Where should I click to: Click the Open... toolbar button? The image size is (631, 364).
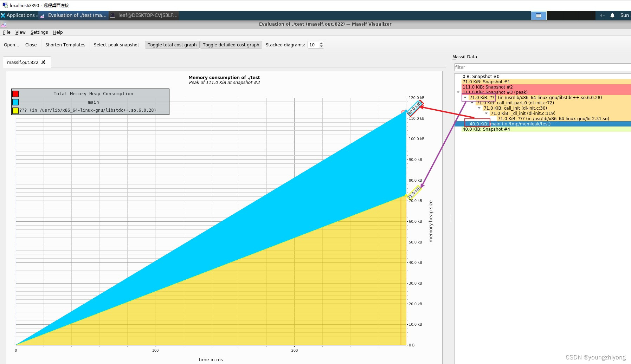[x=12, y=45]
